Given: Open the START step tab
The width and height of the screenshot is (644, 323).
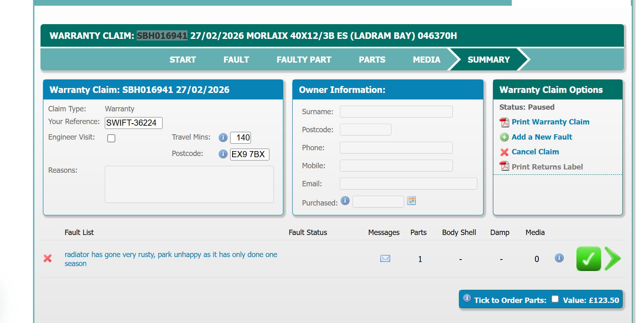Looking at the screenshot, I should (x=183, y=60).
